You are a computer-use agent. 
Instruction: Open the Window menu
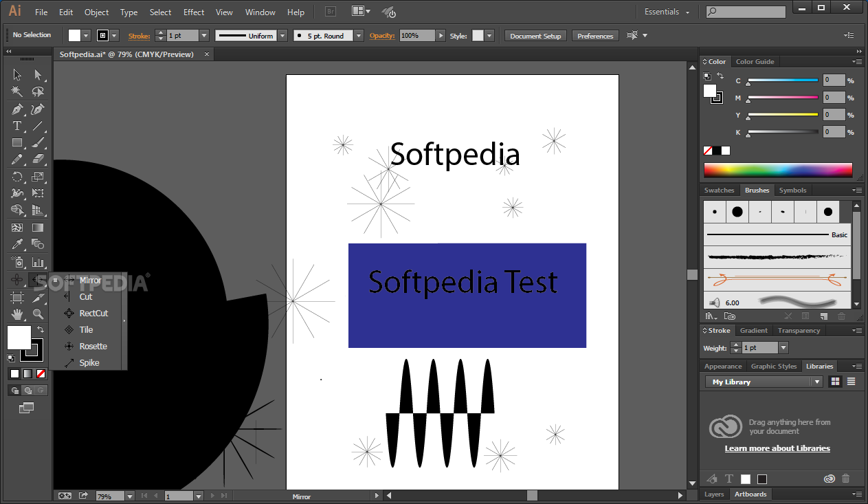[x=260, y=12]
